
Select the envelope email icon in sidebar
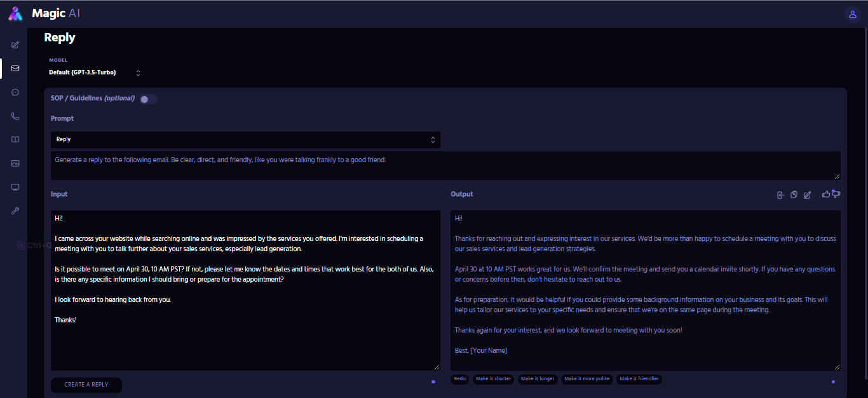coord(15,68)
